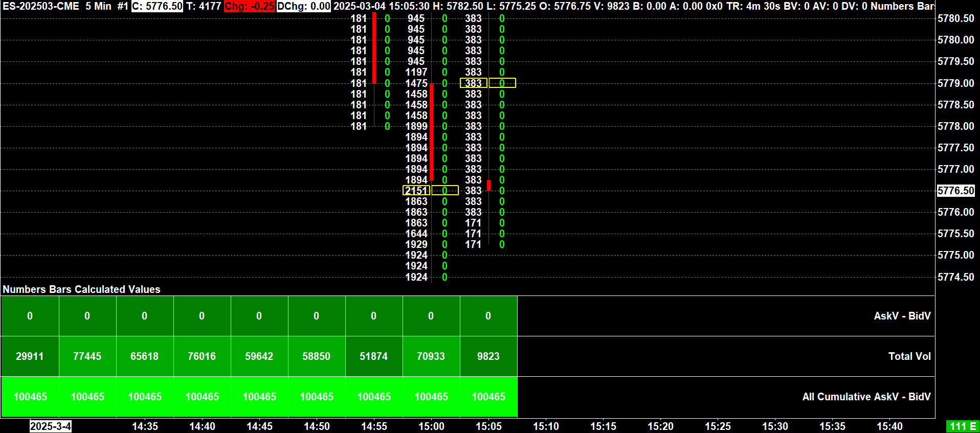This screenshot has height=433, width=980.
Task: Click the 14:35 time axis label
Action: pos(145,426)
